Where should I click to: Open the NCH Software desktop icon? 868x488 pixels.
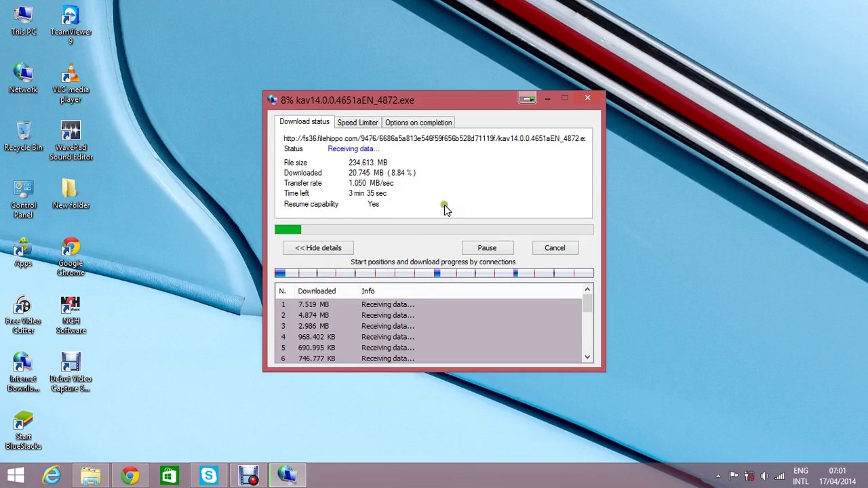coord(71,315)
